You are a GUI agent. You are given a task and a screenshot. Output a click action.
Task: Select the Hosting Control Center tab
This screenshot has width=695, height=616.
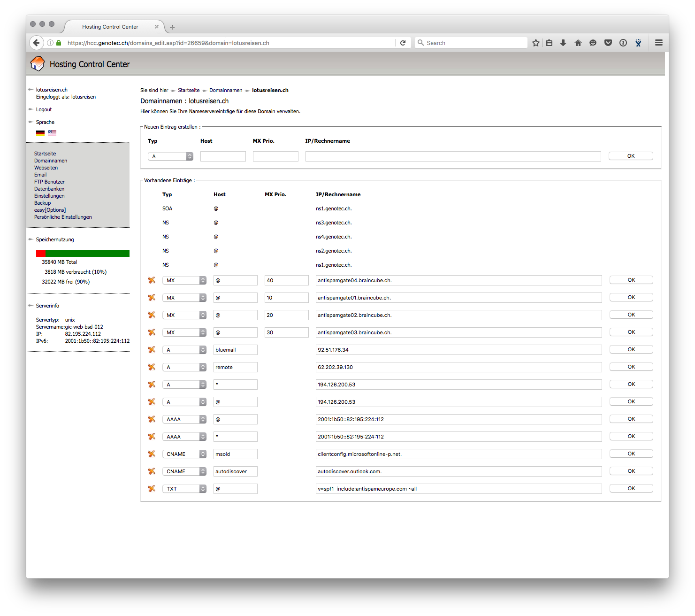pos(110,27)
